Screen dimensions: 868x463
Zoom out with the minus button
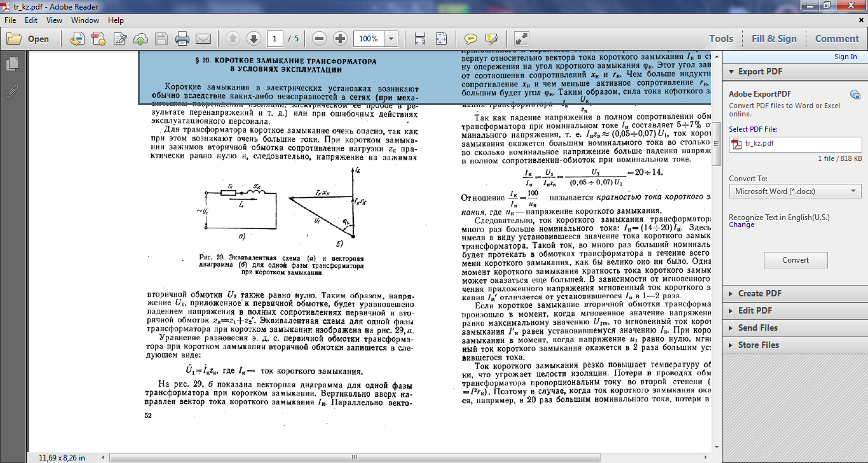(x=320, y=39)
